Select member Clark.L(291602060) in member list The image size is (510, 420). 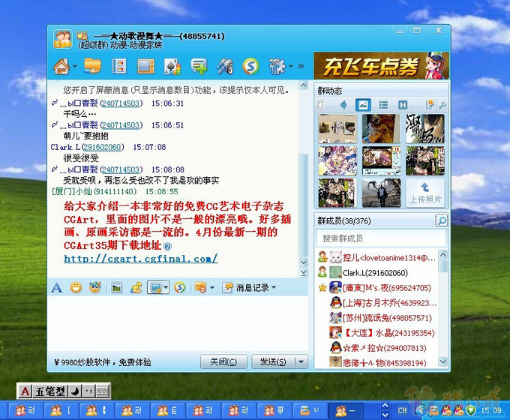(377, 273)
